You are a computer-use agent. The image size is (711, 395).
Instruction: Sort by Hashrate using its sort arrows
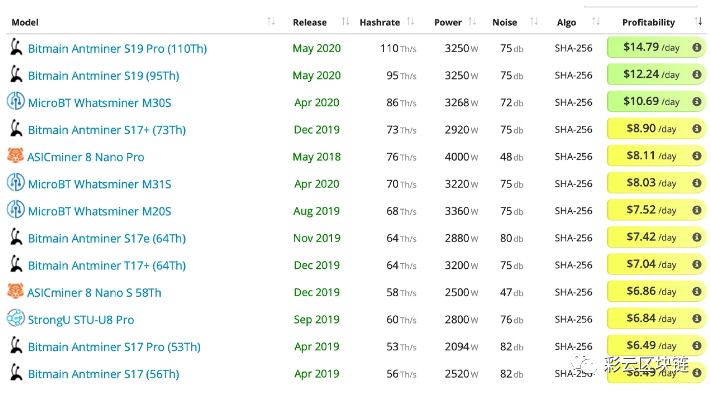tap(410, 21)
